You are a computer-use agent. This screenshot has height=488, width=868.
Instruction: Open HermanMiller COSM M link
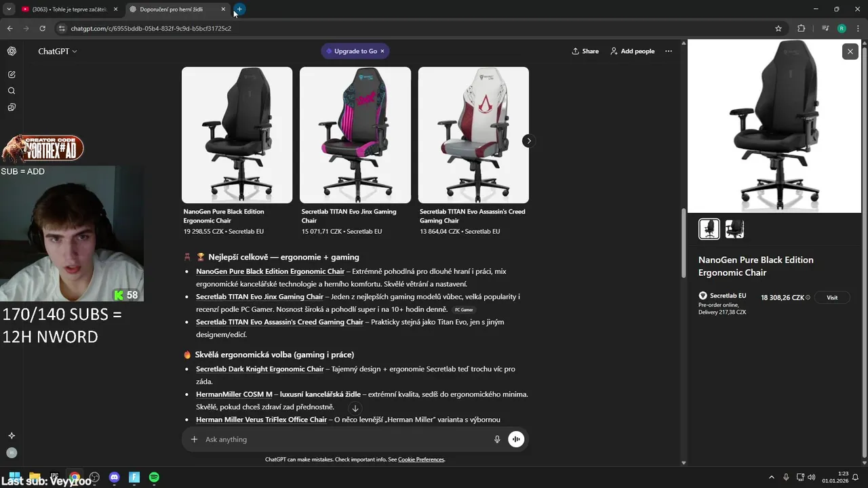(234, 394)
